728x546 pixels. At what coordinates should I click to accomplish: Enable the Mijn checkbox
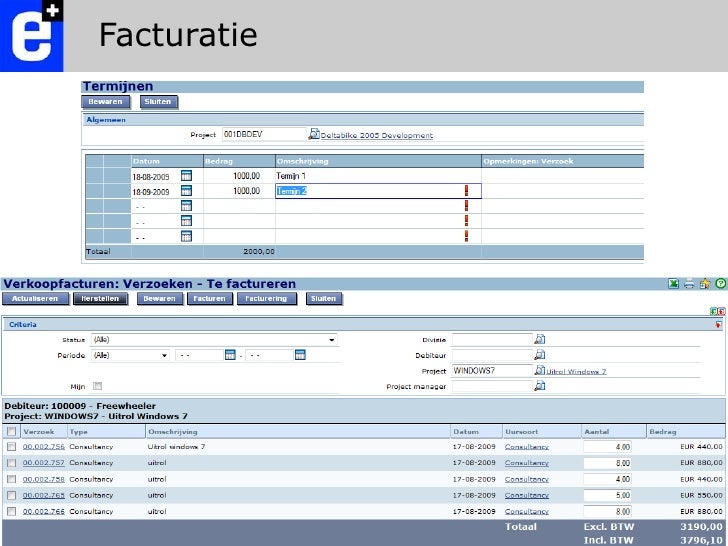pyautogui.click(x=97, y=386)
